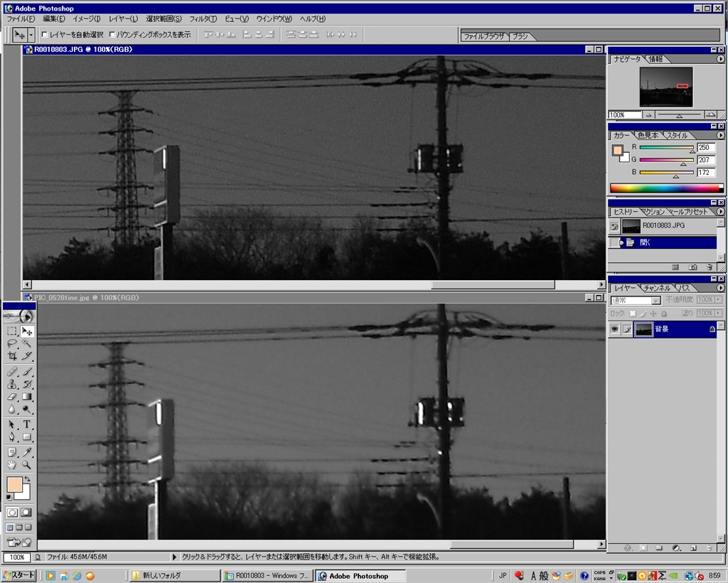Enable レイヤーを自動選択 checkbox
728x583 pixels.
(x=45, y=34)
